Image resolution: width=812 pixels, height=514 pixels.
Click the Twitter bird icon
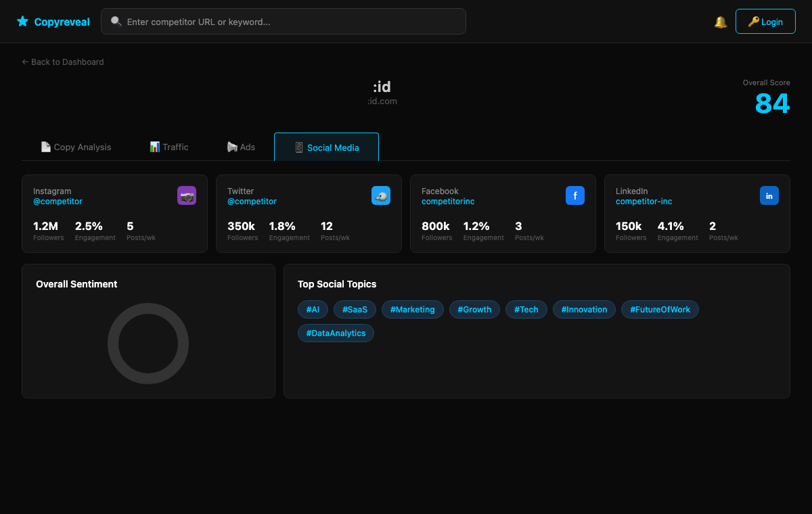[381, 195]
